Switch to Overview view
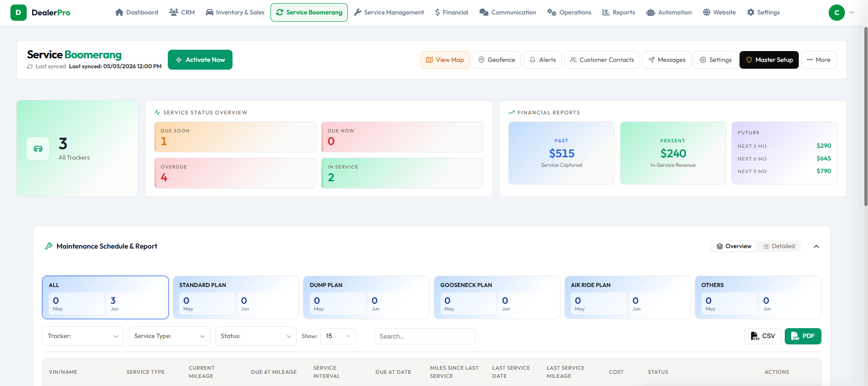This screenshot has width=868, height=386. 734,246
